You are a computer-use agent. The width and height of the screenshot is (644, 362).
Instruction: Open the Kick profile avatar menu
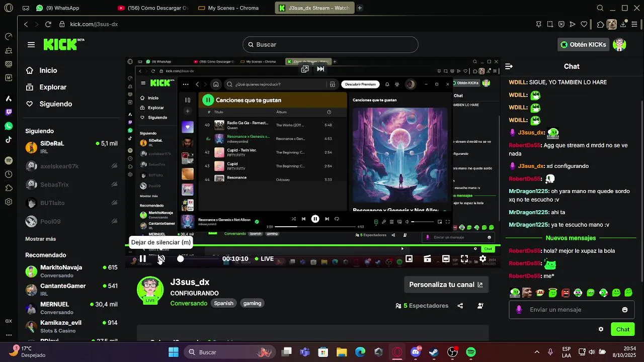(619, 45)
